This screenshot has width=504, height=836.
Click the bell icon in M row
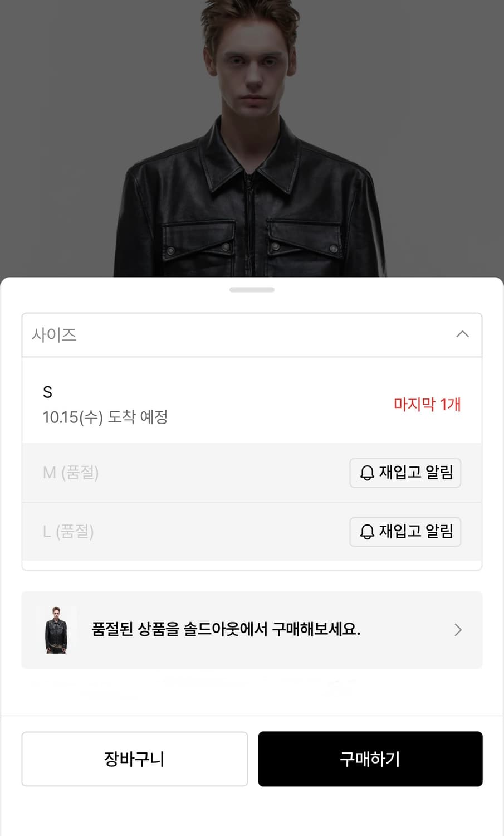click(x=367, y=473)
